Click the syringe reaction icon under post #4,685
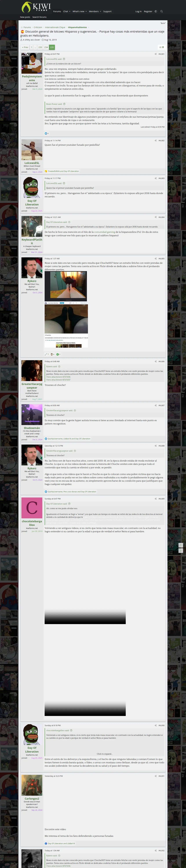Screen dimensions: 186x868 [46, 354]
